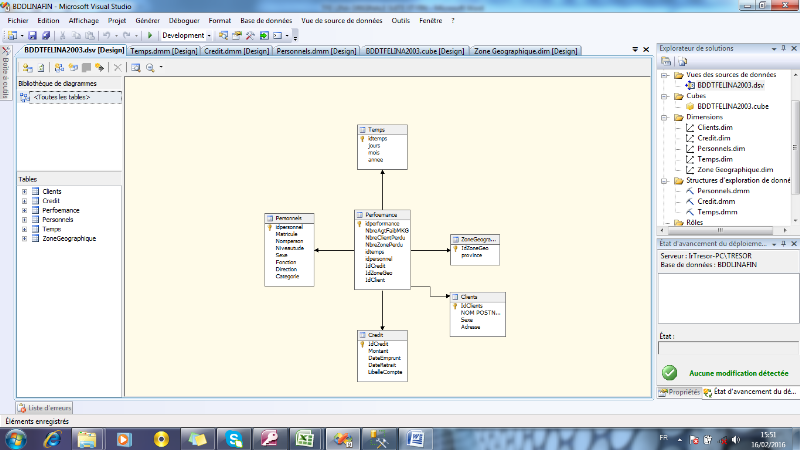Expand the ZoneGeographique table node
800x450 pixels.
[x=24, y=239]
